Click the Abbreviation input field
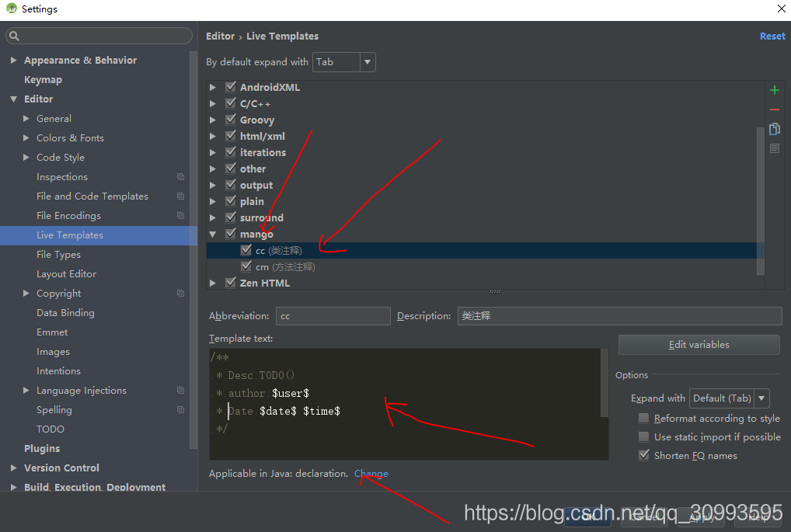The image size is (791, 532). pyautogui.click(x=333, y=316)
